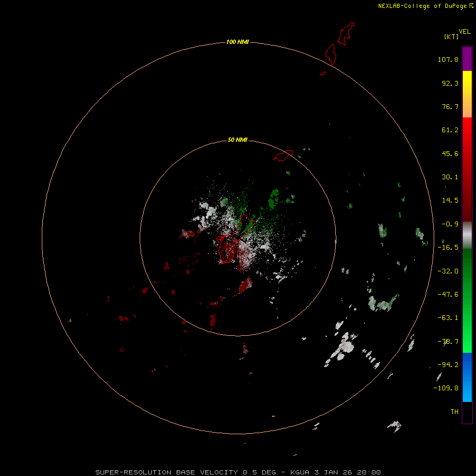
Task: Click the TH legend label
Action: coord(454,412)
